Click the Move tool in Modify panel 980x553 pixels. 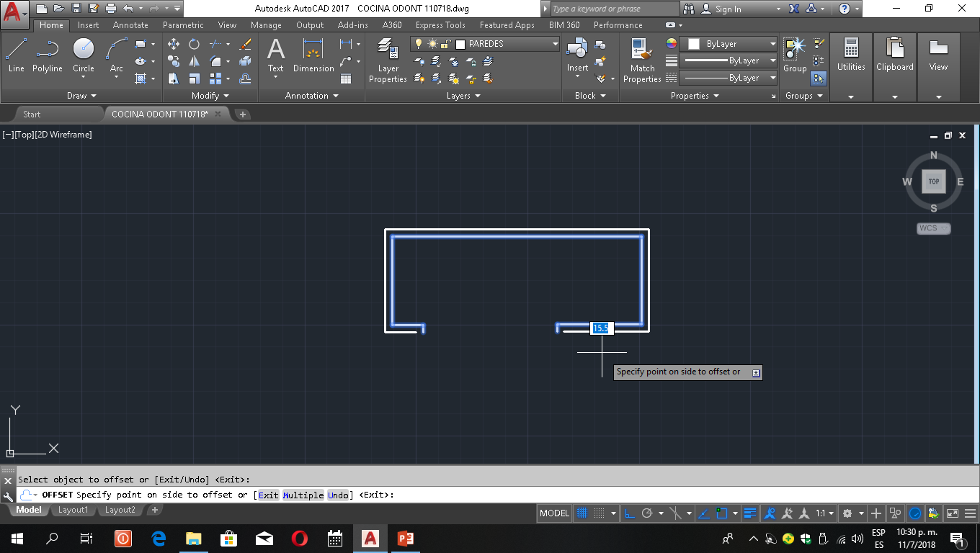pos(174,44)
